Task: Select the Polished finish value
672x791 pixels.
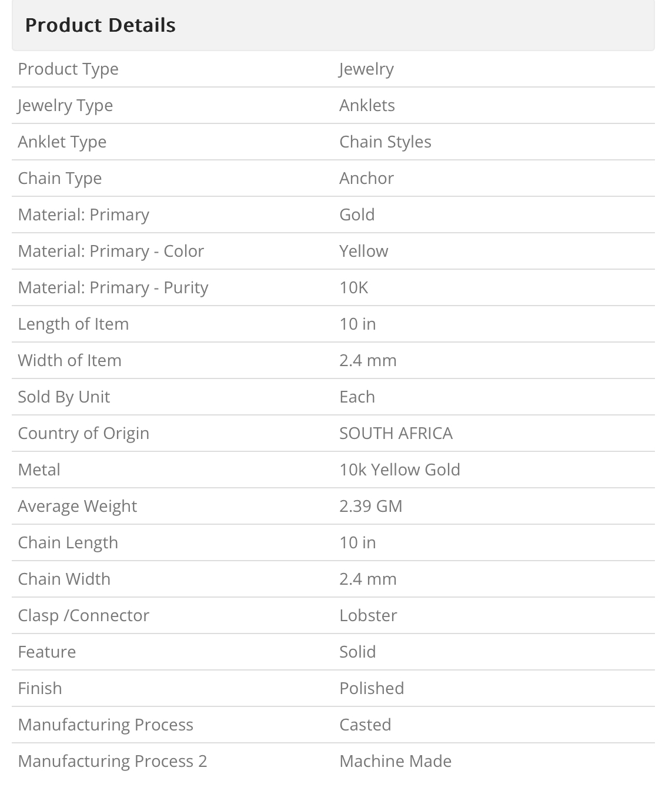Action: pyautogui.click(x=372, y=689)
